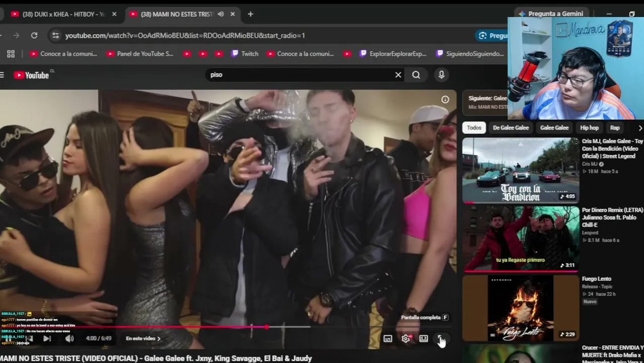
Task: Start voice search with the microphone
Action: (441, 75)
